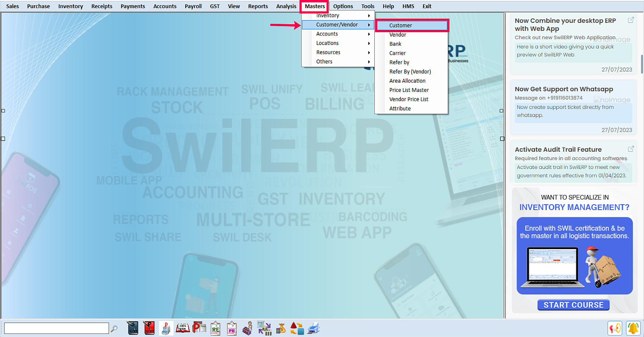Viewport: 644px width, 337px height.
Task: Open the Order Book toolbar icon
Action: 183,328
